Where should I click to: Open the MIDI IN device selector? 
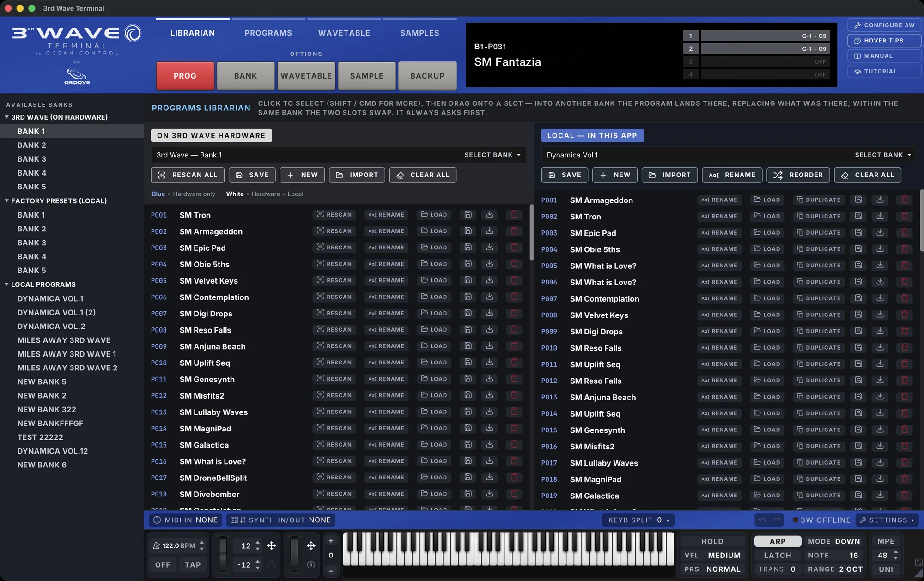[186, 520]
